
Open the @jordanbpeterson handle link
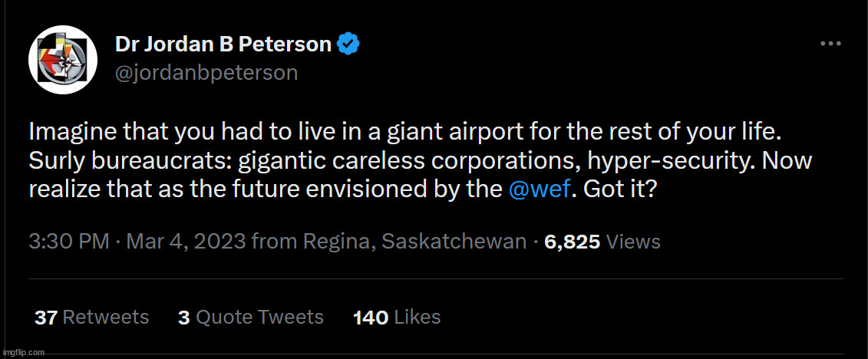(206, 73)
